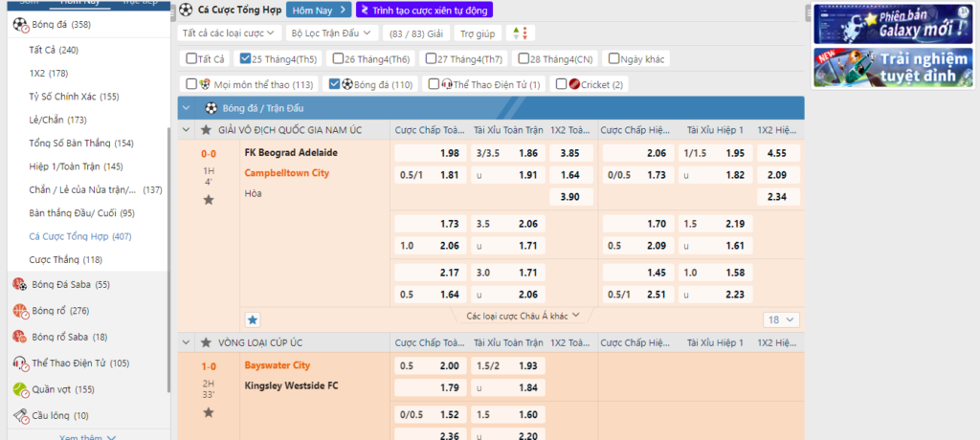Collapse GIẢI VÔ ĐỊCH QUỐC GIA NAM ÚC league
980x440 pixels.
click(x=187, y=131)
